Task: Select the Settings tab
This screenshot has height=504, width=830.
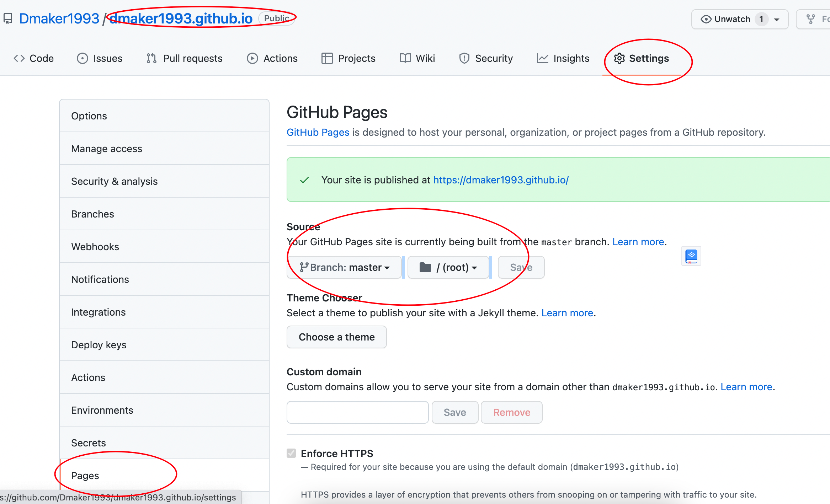Action: pos(642,58)
